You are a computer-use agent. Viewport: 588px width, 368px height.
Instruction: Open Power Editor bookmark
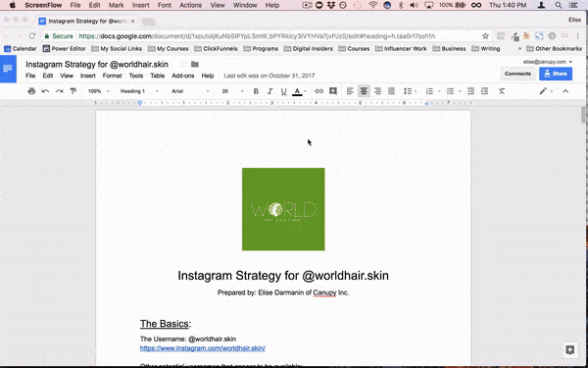click(x=64, y=48)
